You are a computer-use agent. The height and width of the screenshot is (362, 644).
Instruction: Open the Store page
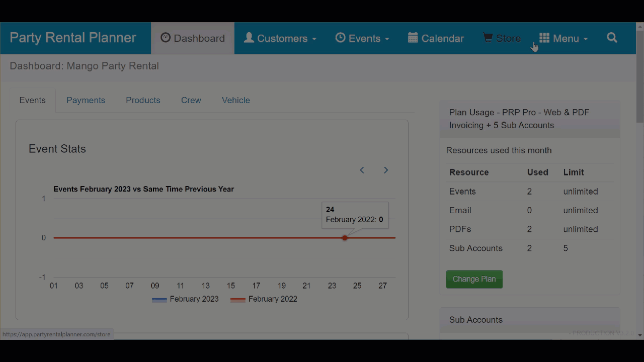point(502,38)
